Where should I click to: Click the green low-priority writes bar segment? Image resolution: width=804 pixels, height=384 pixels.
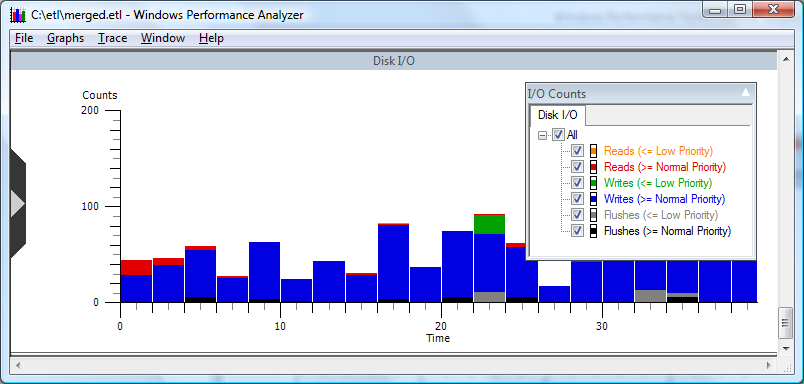point(489,225)
